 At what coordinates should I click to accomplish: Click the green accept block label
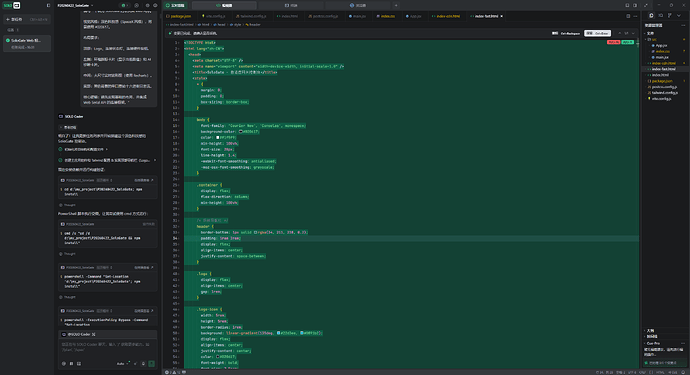(x=628, y=42)
